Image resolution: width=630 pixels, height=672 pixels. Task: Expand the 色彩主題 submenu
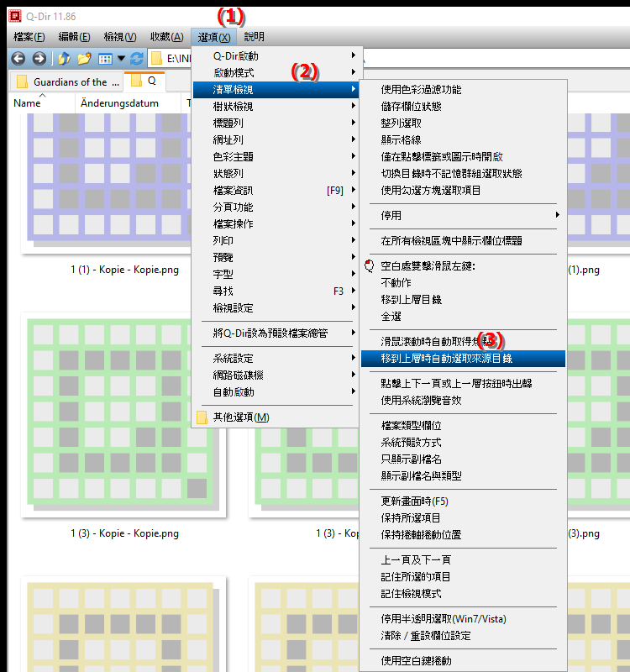point(276,157)
